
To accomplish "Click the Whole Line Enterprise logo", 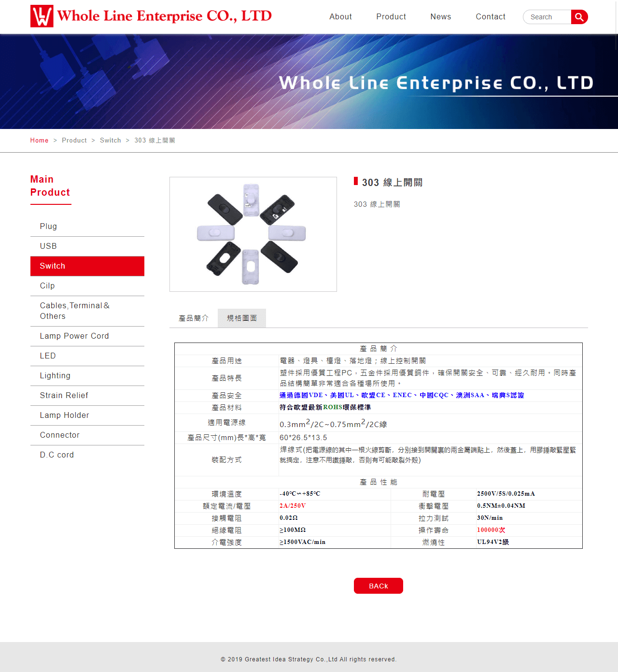I will (x=151, y=16).
